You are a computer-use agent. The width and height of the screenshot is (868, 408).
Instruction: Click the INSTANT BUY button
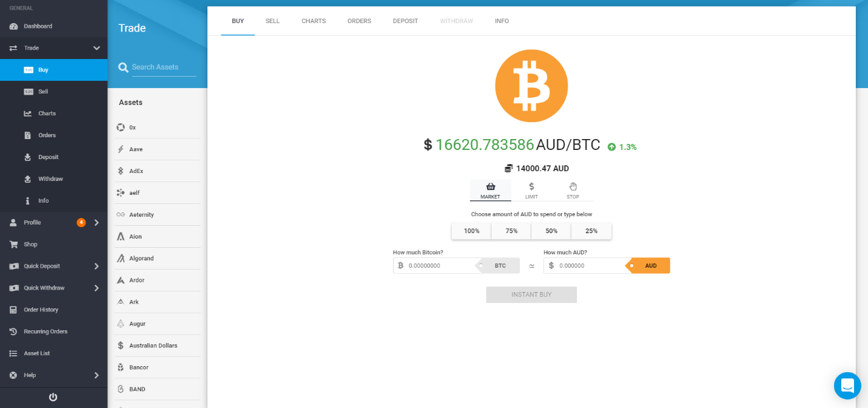pos(531,294)
